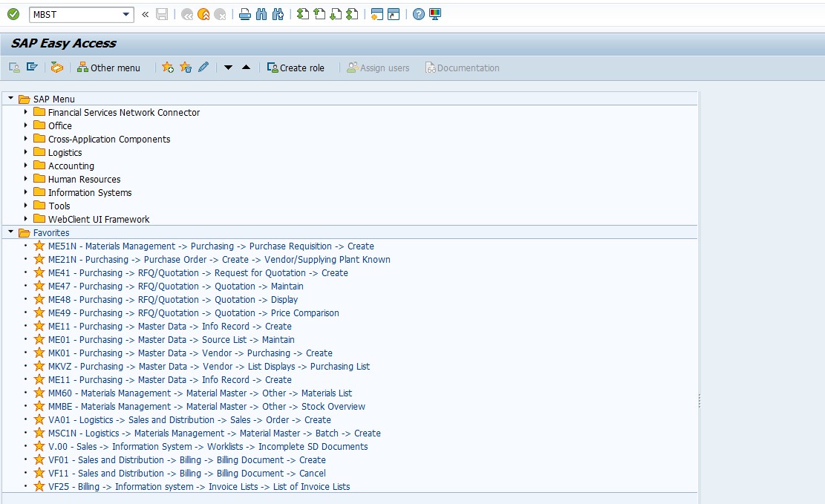Screen dimensions: 825x504
Task: Click the Documentation button
Action: click(x=462, y=68)
